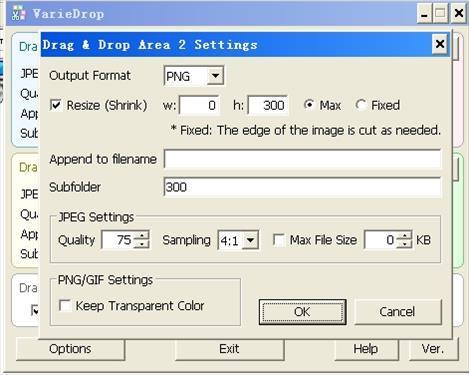Click the PNG/GIF Settings group label

pyautogui.click(x=105, y=280)
